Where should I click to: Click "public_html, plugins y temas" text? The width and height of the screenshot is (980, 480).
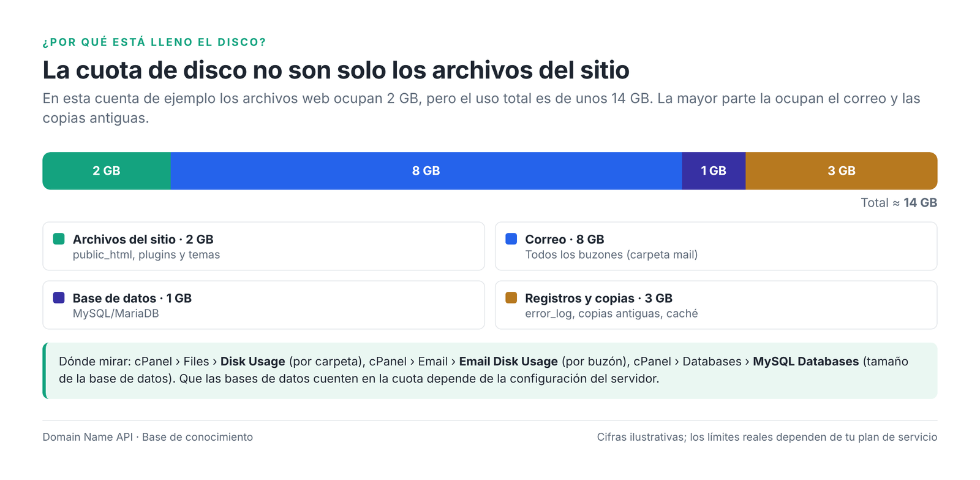(x=146, y=255)
